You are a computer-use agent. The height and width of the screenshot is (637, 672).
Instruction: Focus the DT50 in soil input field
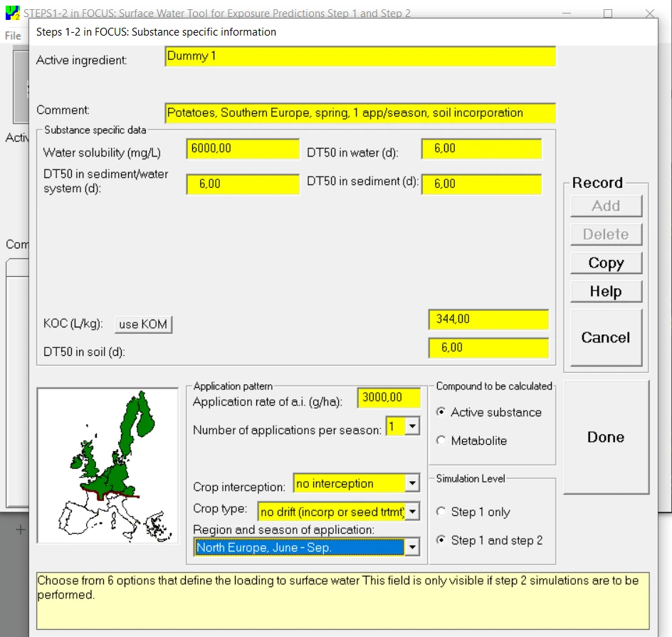pyautogui.click(x=488, y=348)
